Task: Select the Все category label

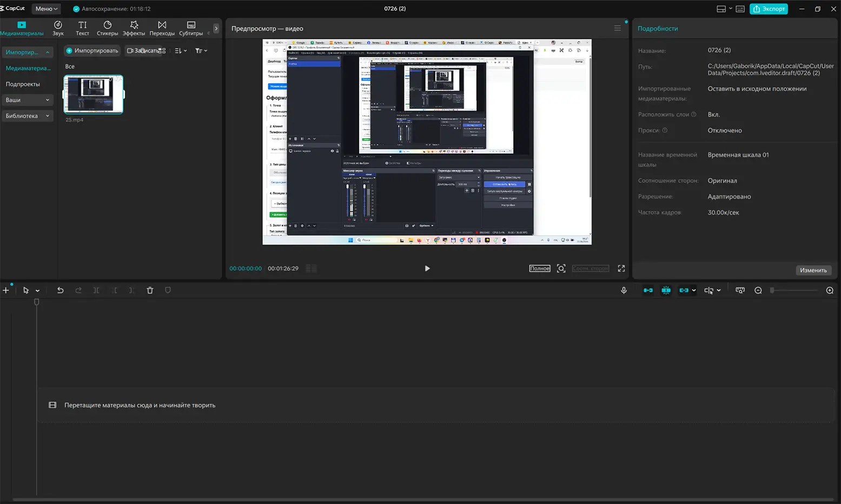Action: tap(70, 67)
